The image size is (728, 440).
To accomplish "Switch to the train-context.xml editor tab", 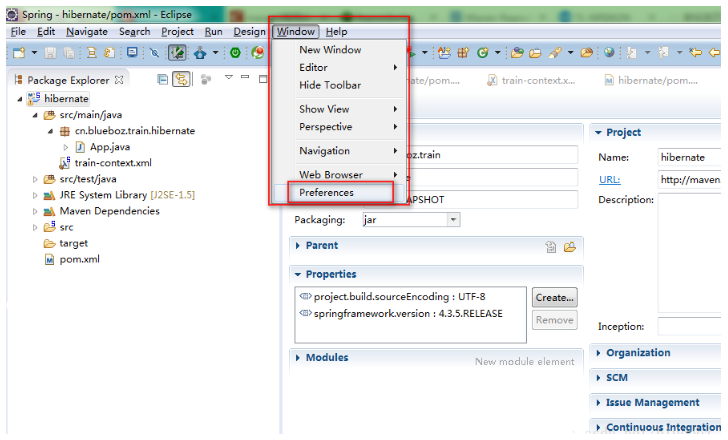I will [536, 80].
